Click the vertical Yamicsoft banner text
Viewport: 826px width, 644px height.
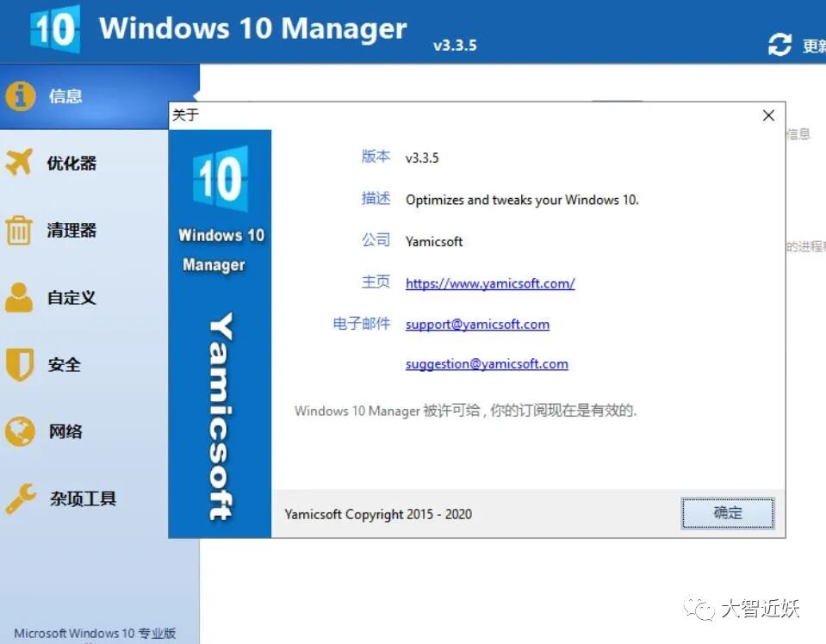220,416
